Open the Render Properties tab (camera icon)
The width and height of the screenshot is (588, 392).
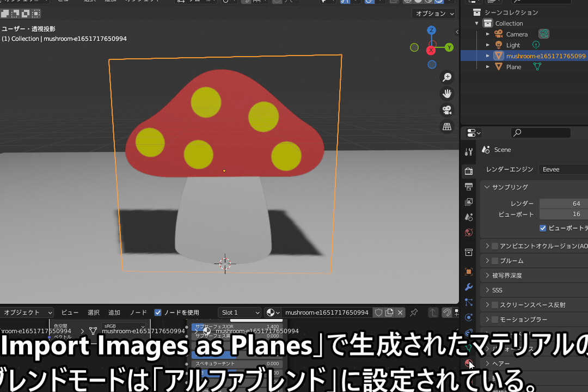tap(468, 170)
